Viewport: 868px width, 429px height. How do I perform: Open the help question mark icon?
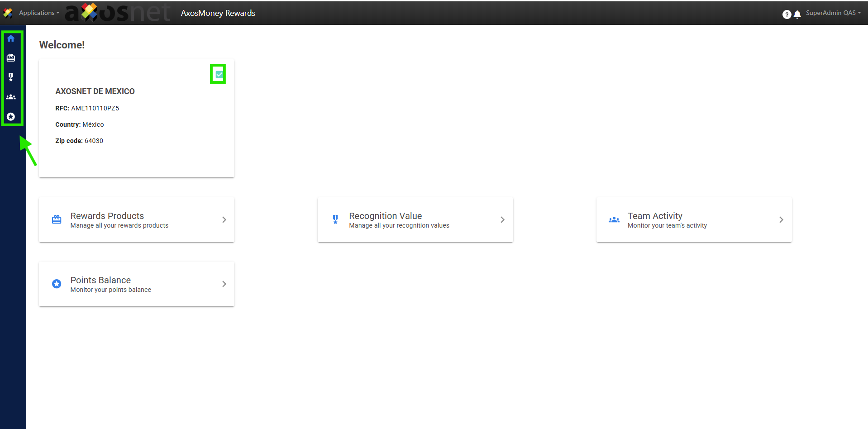[x=787, y=14]
